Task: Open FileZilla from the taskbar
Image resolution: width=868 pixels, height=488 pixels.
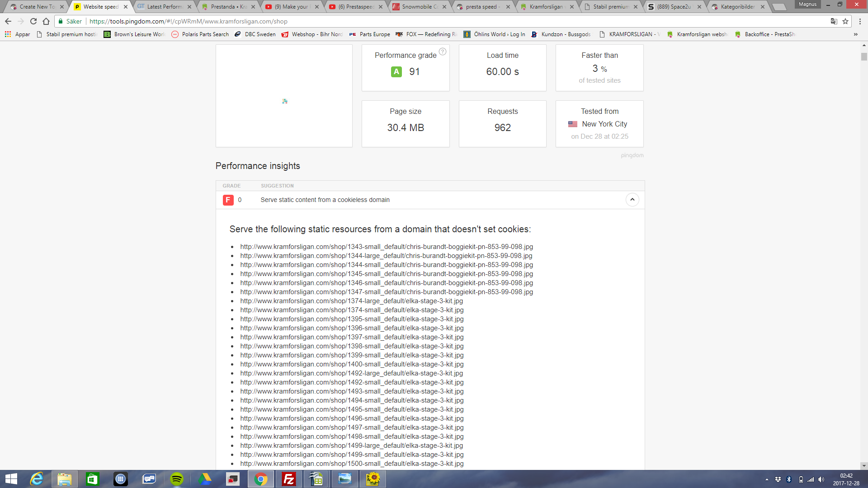Action: pyautogui.click(x=288, y=479)
